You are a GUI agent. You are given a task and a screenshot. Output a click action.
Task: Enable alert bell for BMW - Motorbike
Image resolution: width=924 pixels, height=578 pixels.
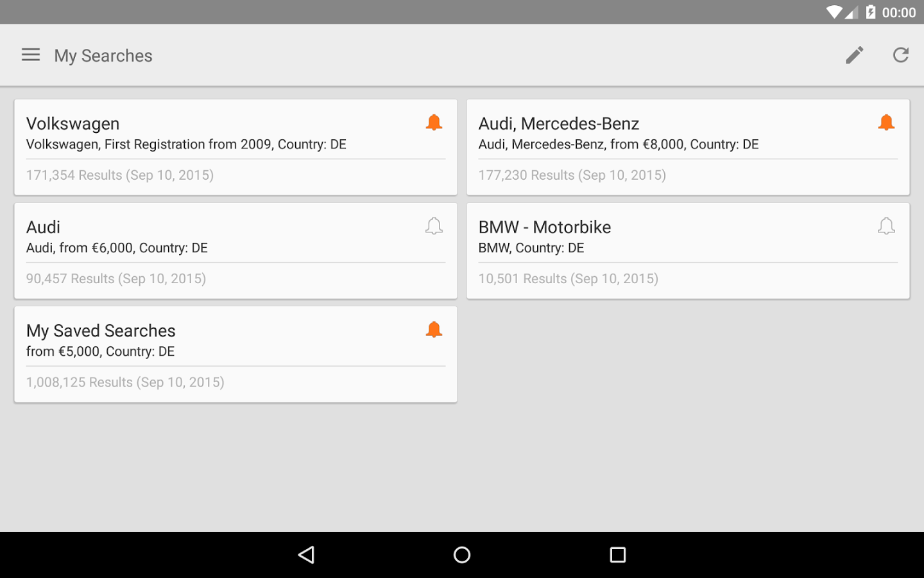[886, 225]
